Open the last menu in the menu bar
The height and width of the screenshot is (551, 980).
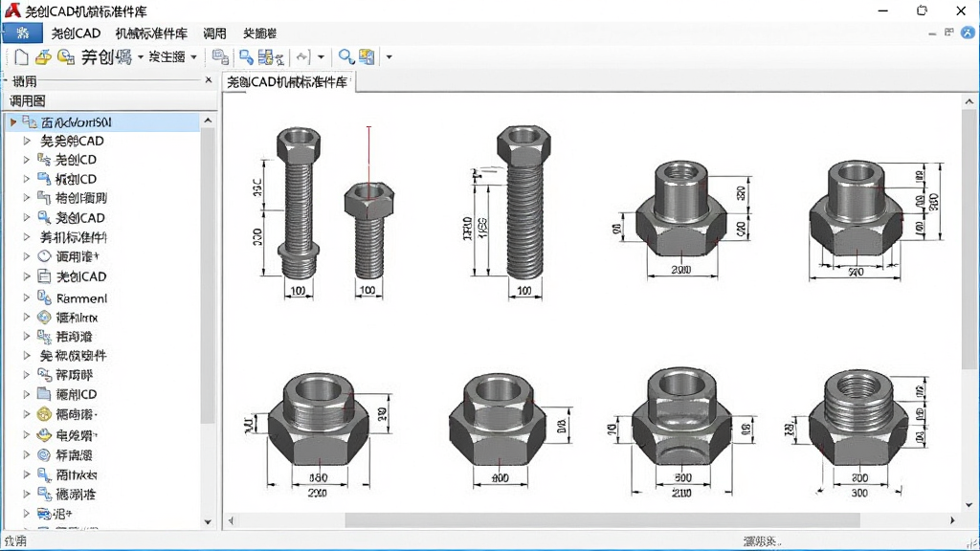click(x=259, y=33)
